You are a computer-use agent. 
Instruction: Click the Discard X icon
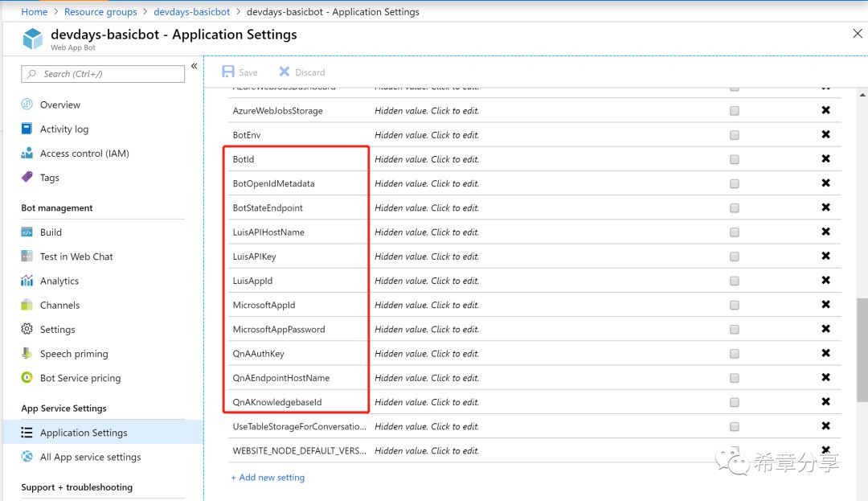point(285,72)
